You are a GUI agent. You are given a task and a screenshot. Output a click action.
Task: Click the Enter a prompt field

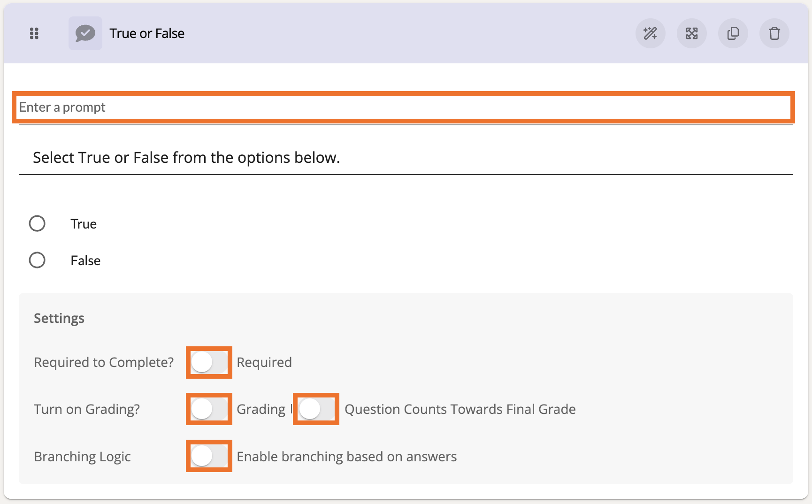(x=403, y=107)
